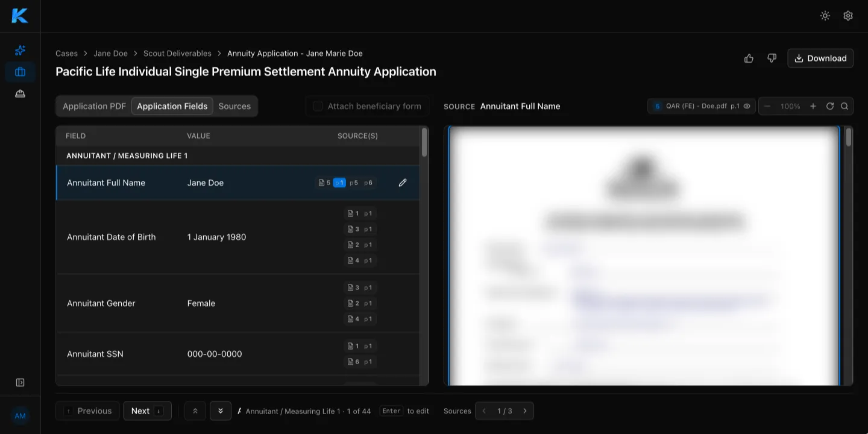Viewport: 868px width, 434px height.
Task: Collapse the sidebar with the panel icon
Action: coord(20,382)
